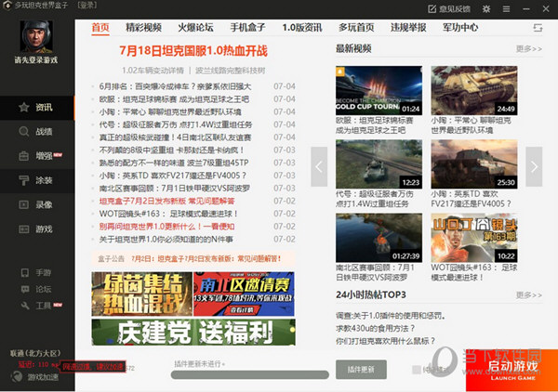Open news item 熟悉的配方不一样的味道
558x392 pixels.
174,163
